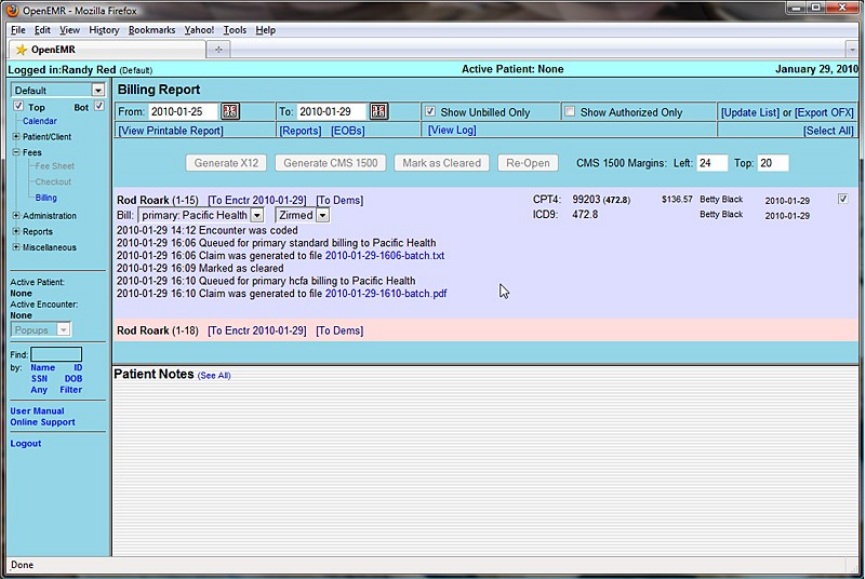The image size is (865, 579).
Task: Click the From date input field
Action: click(183, 112)
